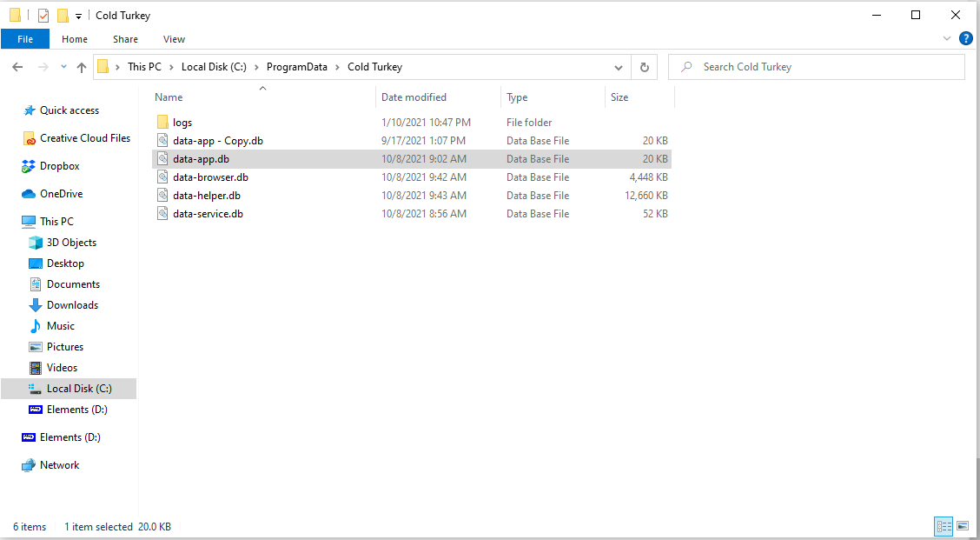Open the address bar history dropdown

(618, 68)
